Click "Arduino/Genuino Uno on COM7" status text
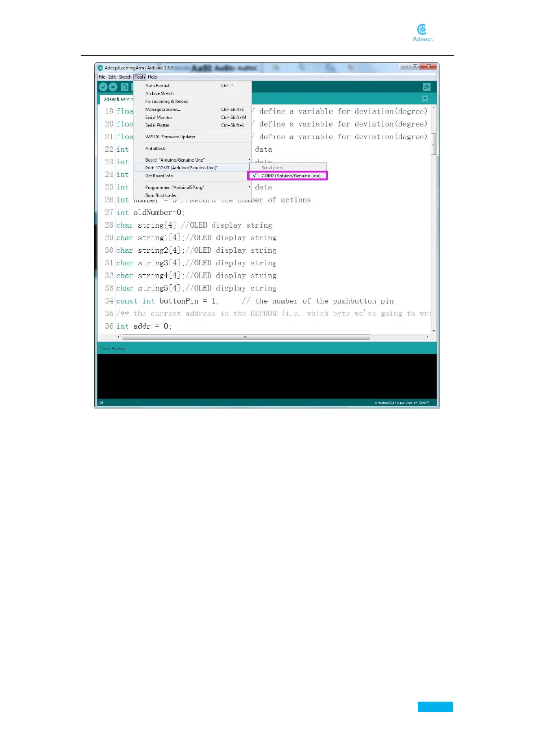The width and height of the screenshot is (535, 756). [402, 403]
